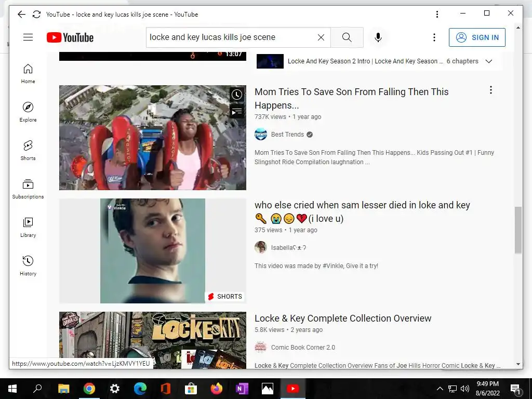Open the network icon in system tray
This screenshot has width=532, height=399.
[x=453, y=389]
